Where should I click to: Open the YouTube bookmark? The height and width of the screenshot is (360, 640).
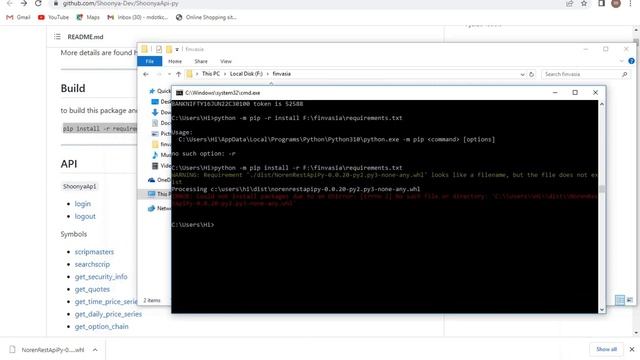click(53, 17)
